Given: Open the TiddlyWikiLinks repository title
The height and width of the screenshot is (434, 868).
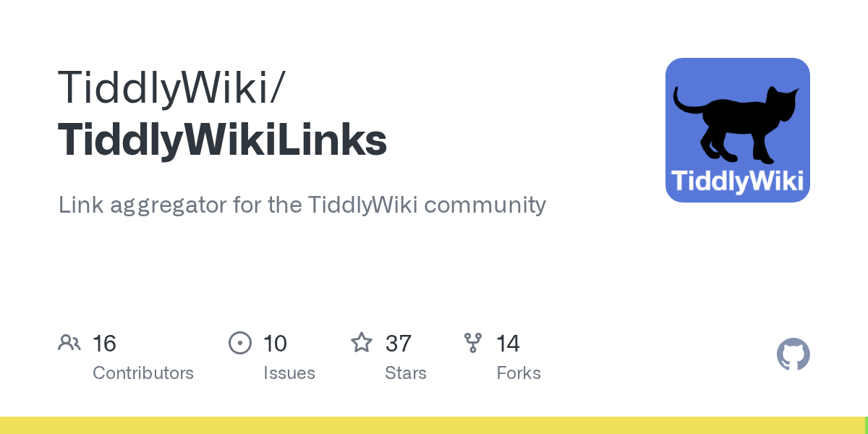Looking at the screenshot, I should coord(222,140).
